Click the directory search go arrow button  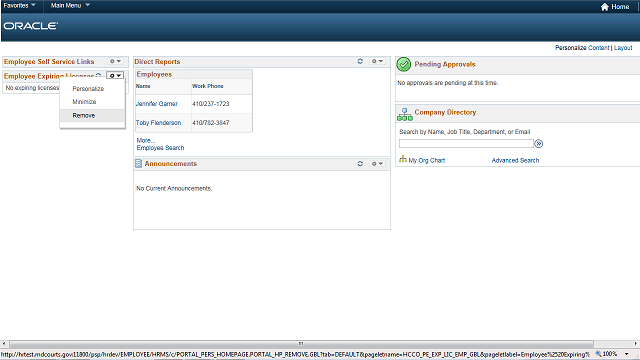[x=539, y=144]
